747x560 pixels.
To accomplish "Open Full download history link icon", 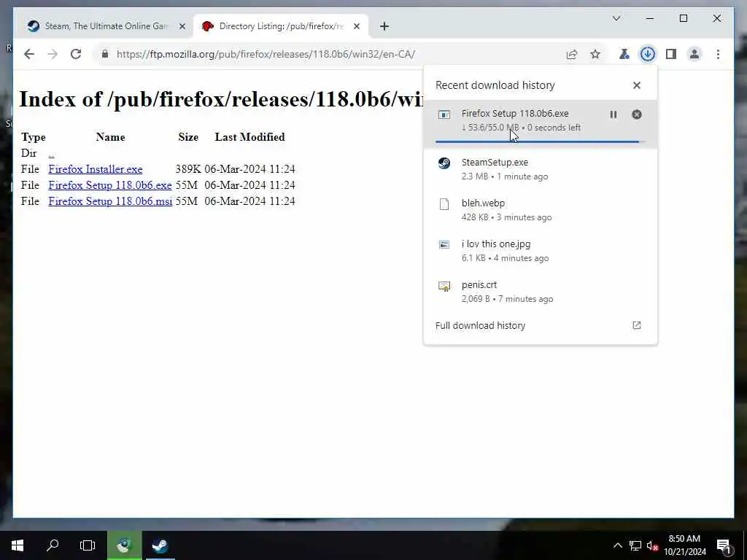I will [x=636, y=325].
